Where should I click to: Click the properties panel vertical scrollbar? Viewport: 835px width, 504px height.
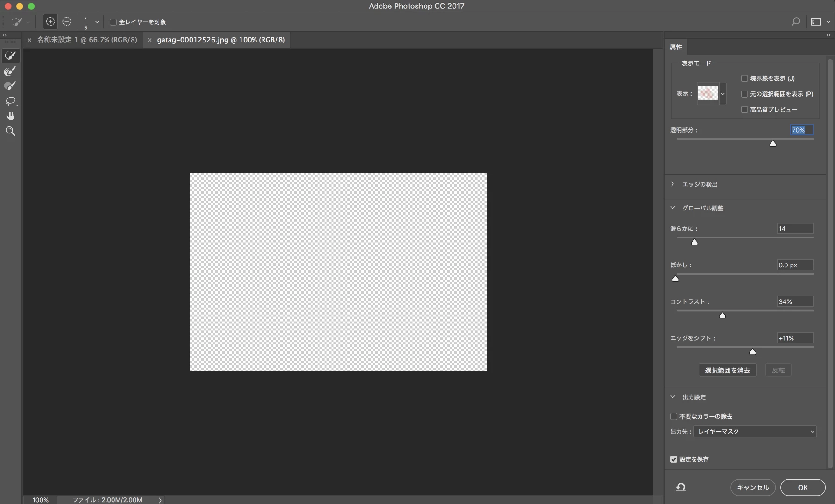830,264
